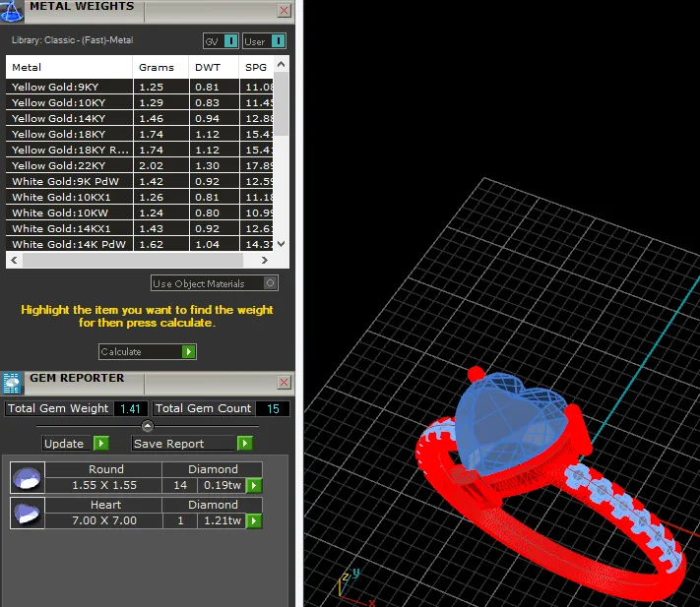
Task: Select the Yellow Gold:22KY row
Action: pyautogui.click(x=139, y=165)
